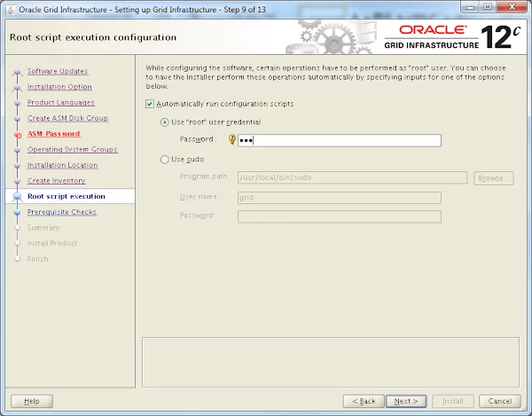The height and width of the screenshot is (416, 532).
Task: Select the Root script execution step
Action: (x=66, y=196)
